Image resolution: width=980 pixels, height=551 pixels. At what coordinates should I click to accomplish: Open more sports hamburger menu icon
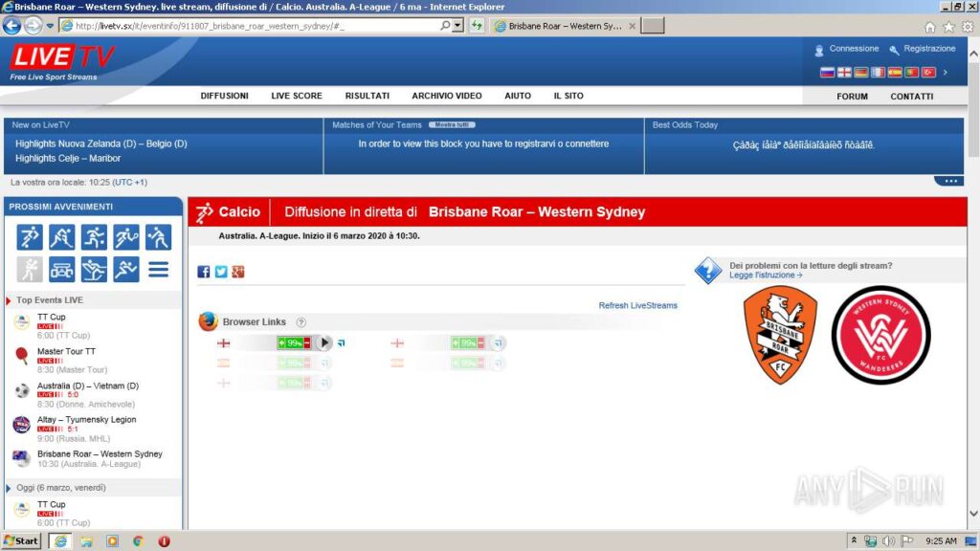[158, 270]
